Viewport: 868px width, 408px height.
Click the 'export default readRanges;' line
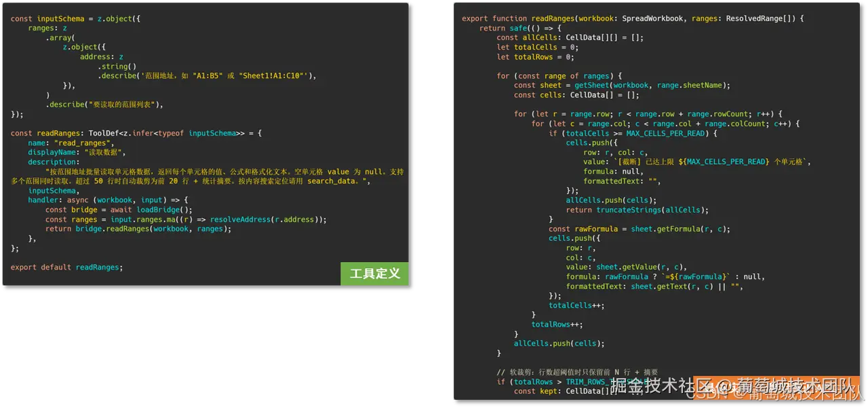pos(67,267)
